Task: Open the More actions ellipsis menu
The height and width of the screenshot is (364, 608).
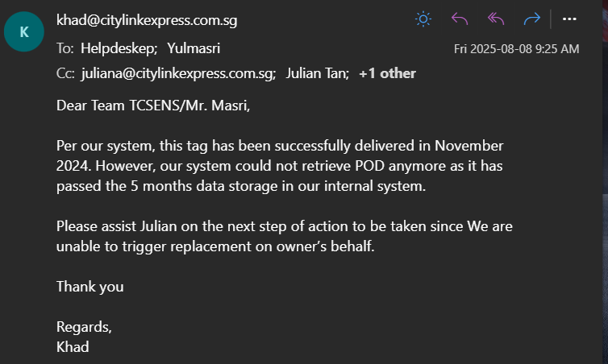Action: point(569,19)
